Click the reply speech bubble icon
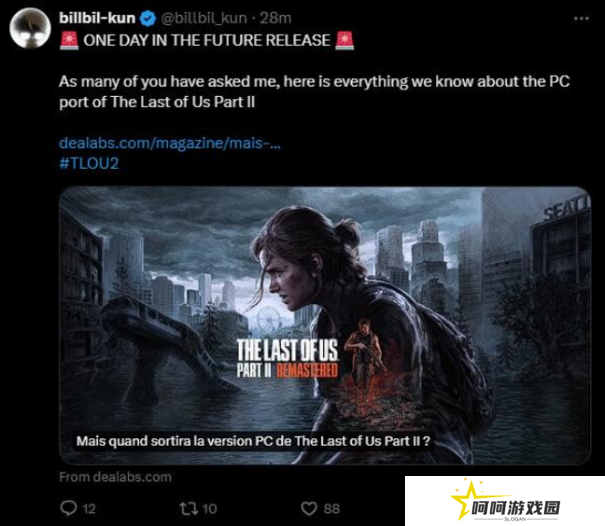The width and height of the screenshot is (605, 526). click(69, 508)
